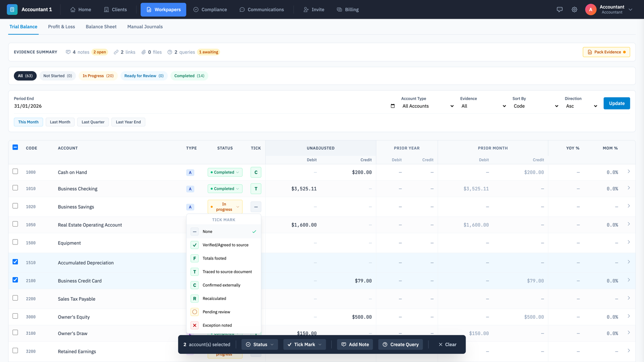
Task: Filter by the Completed (14) status pill
Action: [x=189, y=76]
